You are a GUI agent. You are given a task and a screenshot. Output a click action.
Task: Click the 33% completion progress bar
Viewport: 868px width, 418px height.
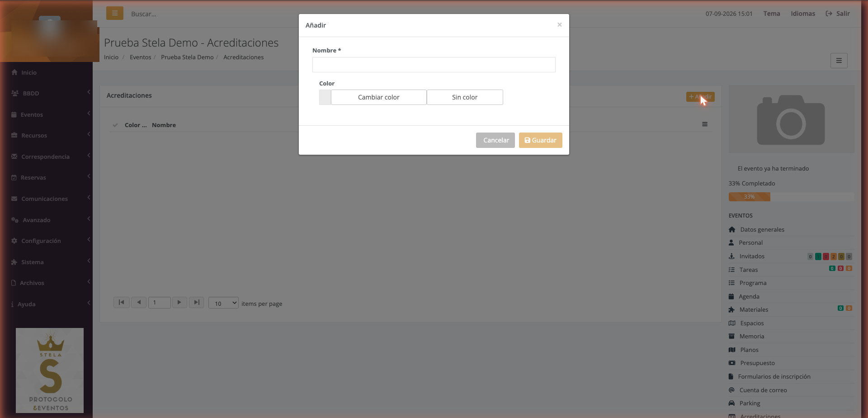click(x=791, y=197)
